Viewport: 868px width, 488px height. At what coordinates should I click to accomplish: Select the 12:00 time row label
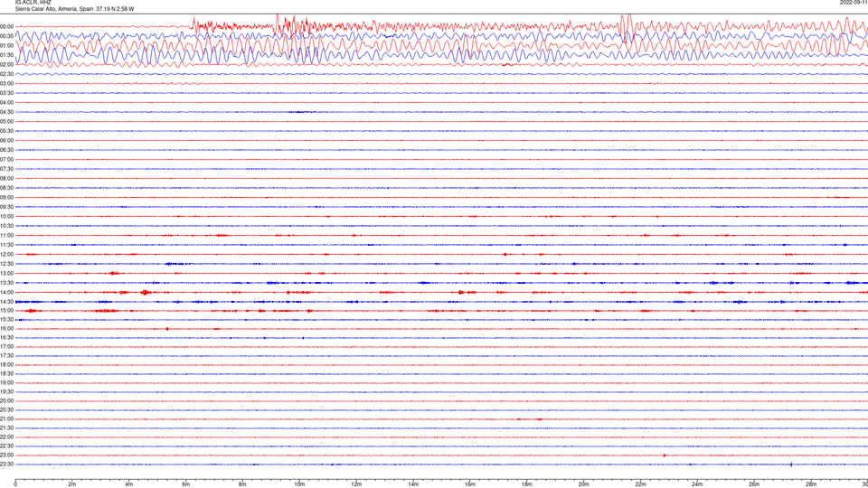tap(6, 254)
